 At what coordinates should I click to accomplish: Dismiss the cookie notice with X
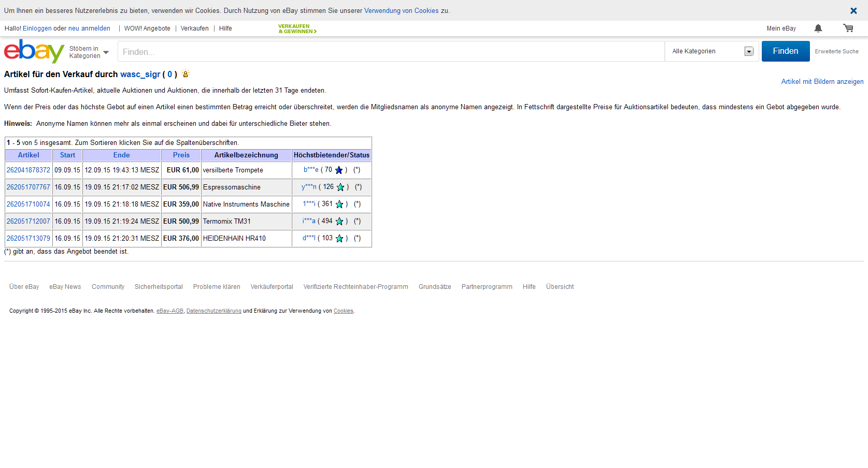point(853,11)
